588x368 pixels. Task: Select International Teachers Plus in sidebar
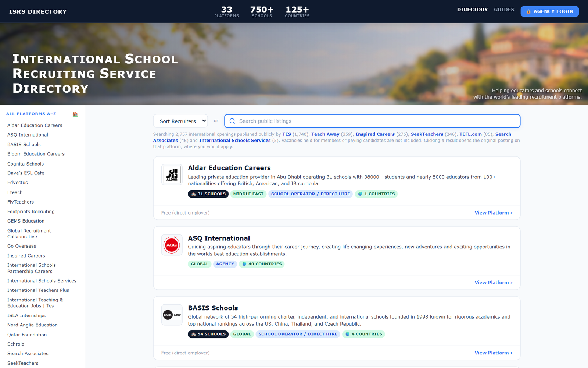pyautogui.click(x=38, y=290)
